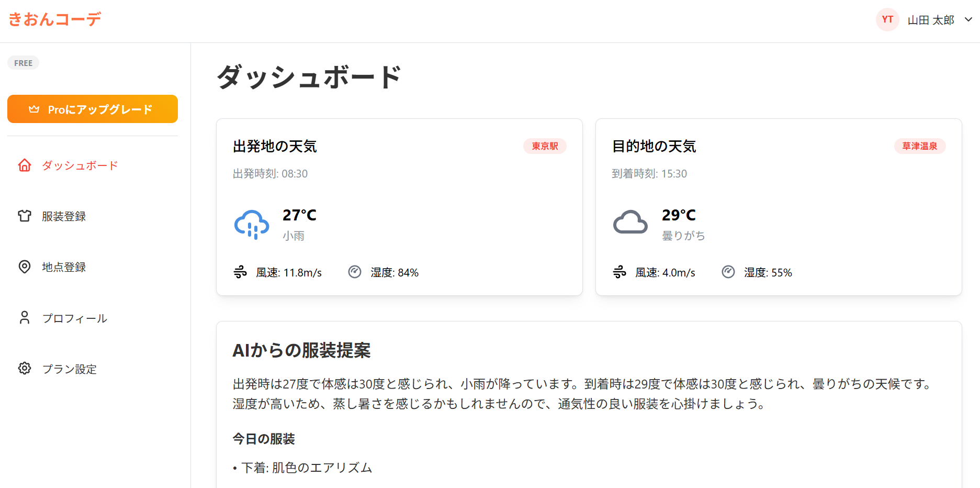Click the 草津温泉 location badge
Viewport: 980px width, 488px height.
click(920, 146)
